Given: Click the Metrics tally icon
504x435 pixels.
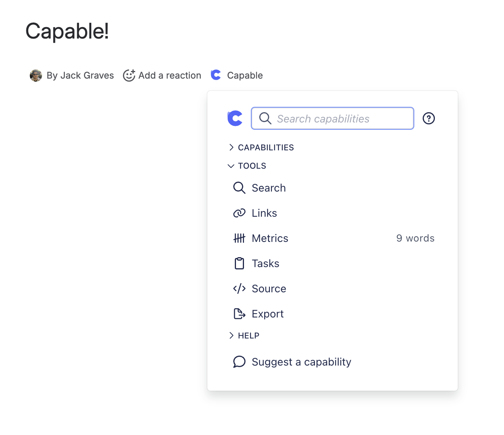Looking at the screenshot, I should pos(239,238).
